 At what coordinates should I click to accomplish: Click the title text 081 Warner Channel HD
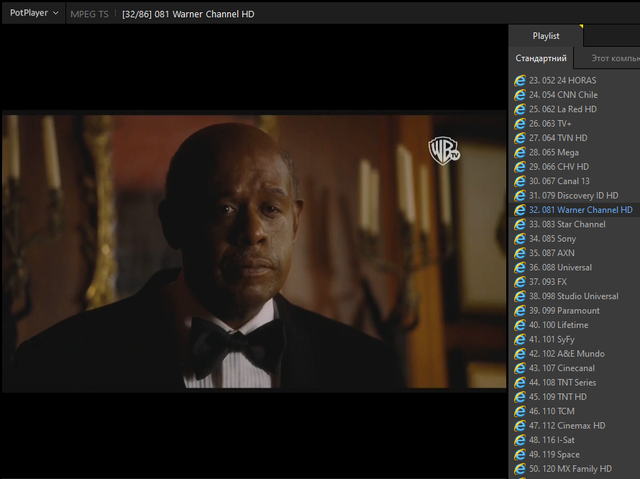tap(204, 14)
